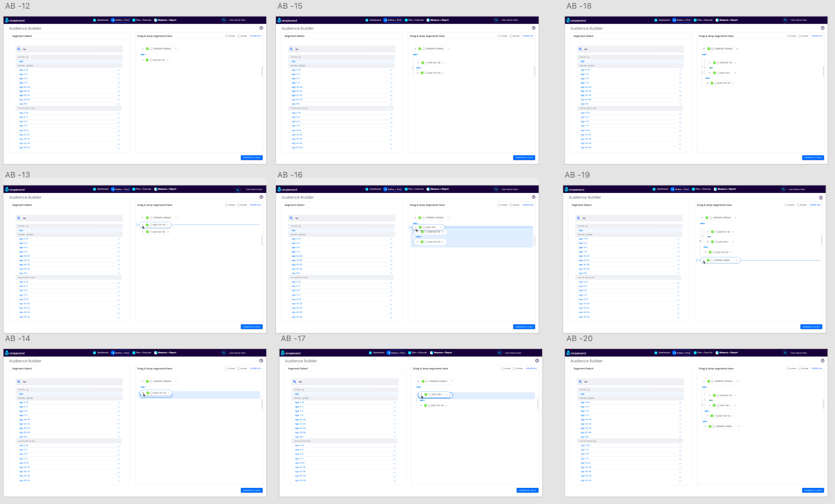Click the help icon in artboard AB-20
Screen dimensions: 835x504
point(822,361)
